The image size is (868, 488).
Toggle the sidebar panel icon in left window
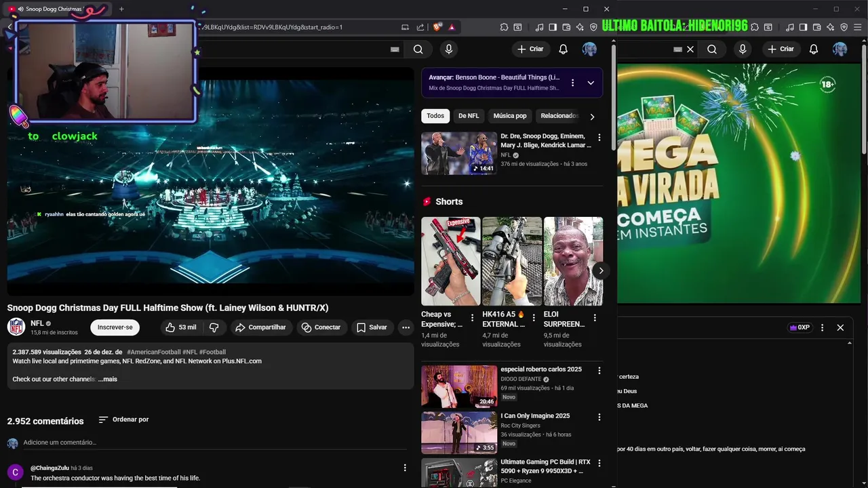coord(553,27)
